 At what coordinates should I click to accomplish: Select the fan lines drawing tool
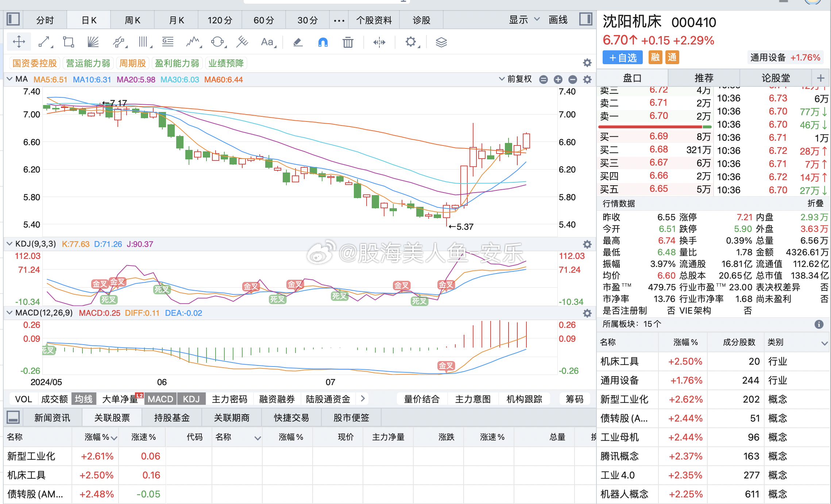93,42
